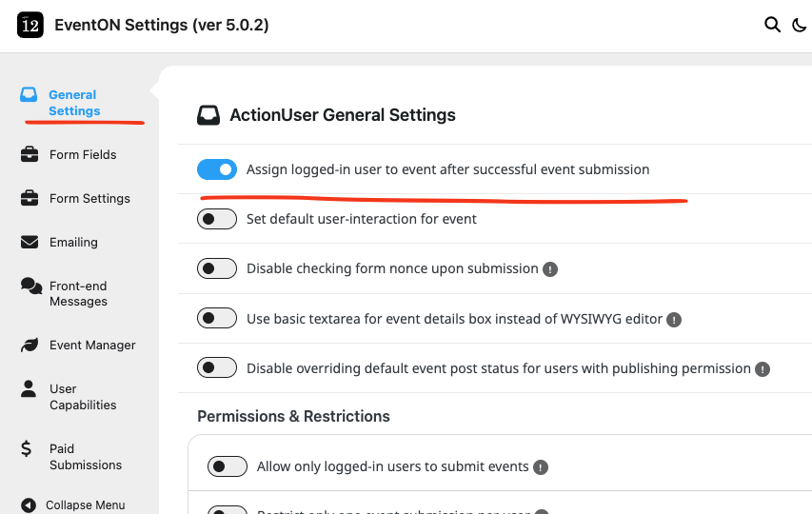
Task: Switch to dark mode via moon icon
Action: point(800,26)
